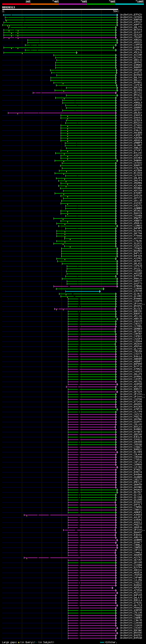Image resolution: width=146 pixels, height=644 pixels.
Task: Select UniRef100_Q3MDK6 entry
Action: [131, 65]
